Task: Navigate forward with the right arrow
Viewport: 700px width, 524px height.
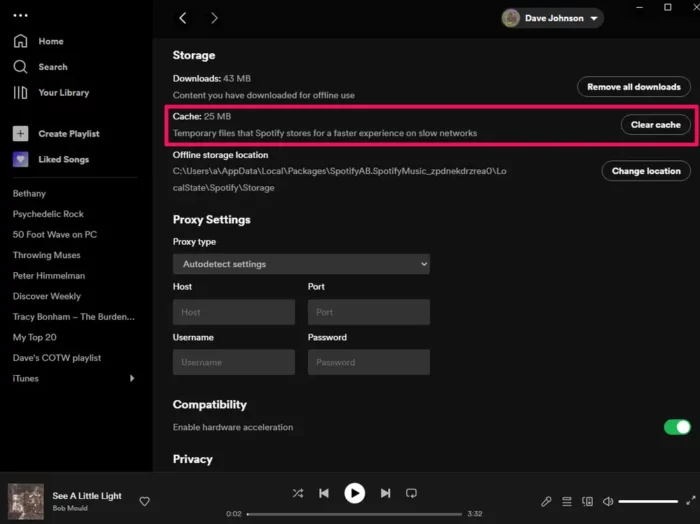Action: click(x=214, y=18)
